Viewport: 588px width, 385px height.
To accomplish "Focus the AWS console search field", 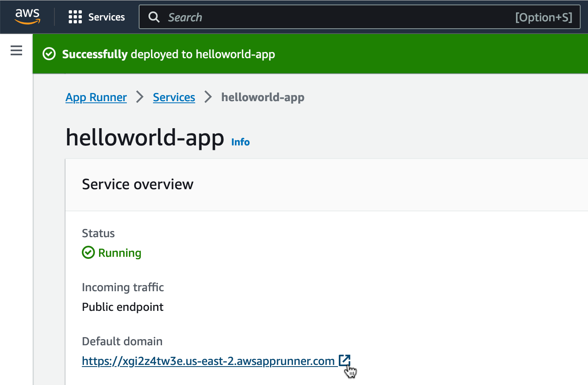I will click(x=336, y=17).
